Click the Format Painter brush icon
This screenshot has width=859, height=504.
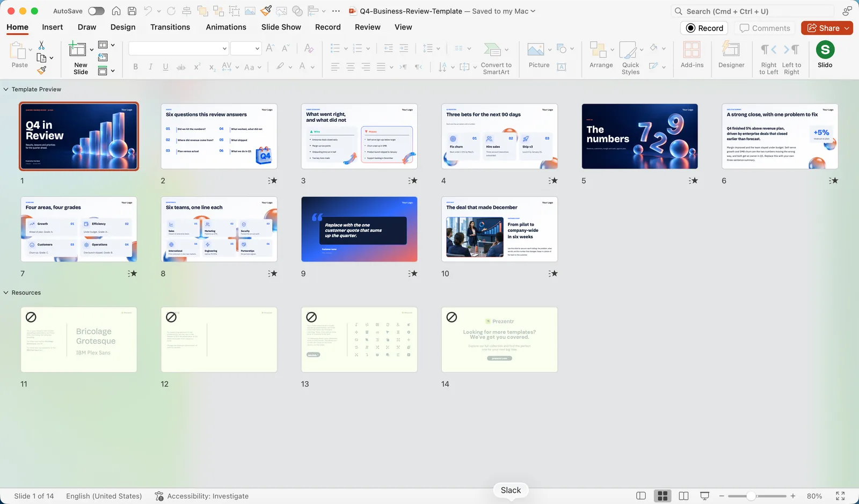pyautogui.click(x=41, y=70)
